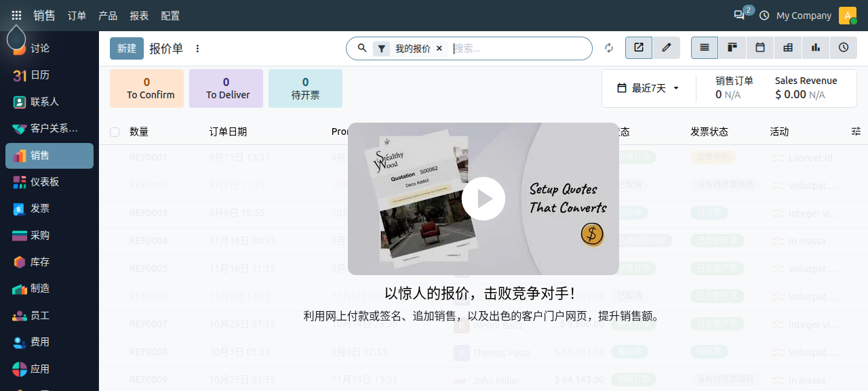
Task: Open the clock activities icon in top bar
Action: click(764, 15)
